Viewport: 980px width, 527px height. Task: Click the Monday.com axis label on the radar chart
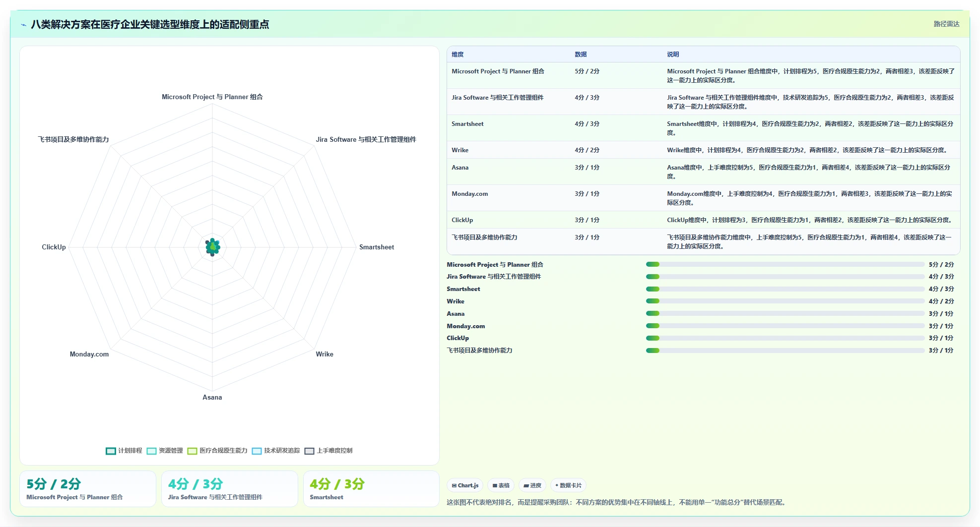coord(89,354)
